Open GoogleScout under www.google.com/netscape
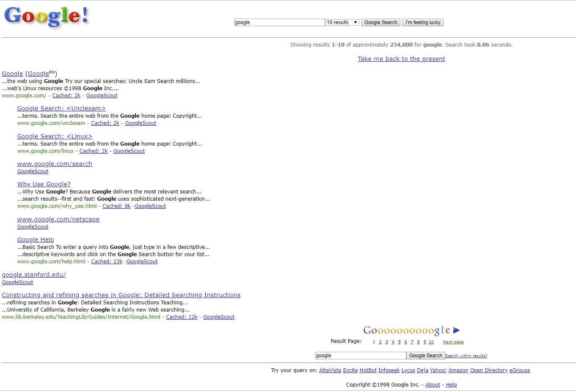The height and width of the screenshot is (392, 576). (x=33, y=227)
